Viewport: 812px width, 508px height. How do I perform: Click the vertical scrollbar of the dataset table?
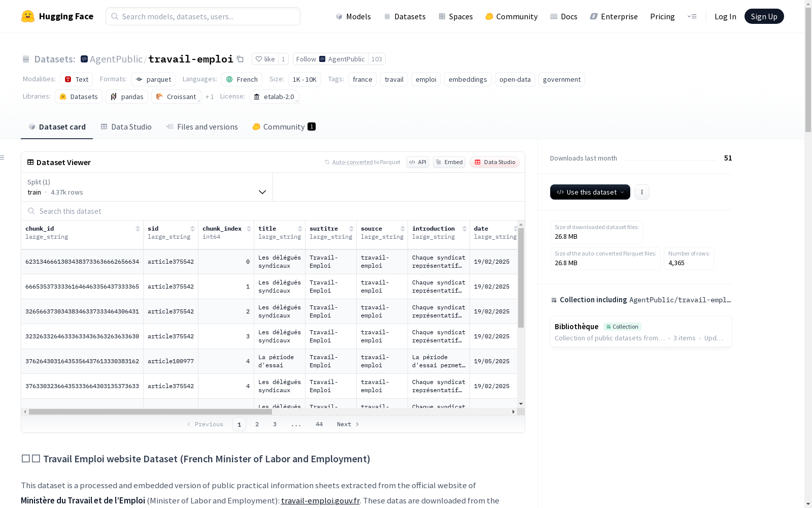coord(521,277)
